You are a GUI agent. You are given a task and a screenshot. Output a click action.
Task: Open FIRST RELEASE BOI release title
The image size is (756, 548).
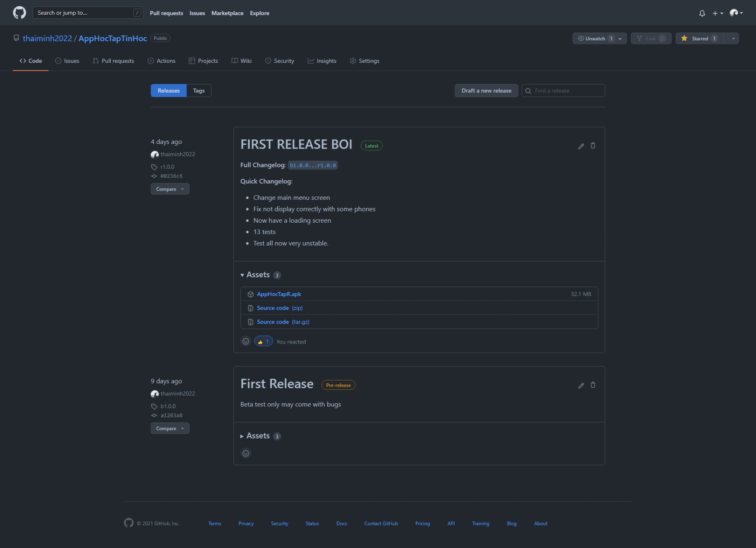(296, 144)
